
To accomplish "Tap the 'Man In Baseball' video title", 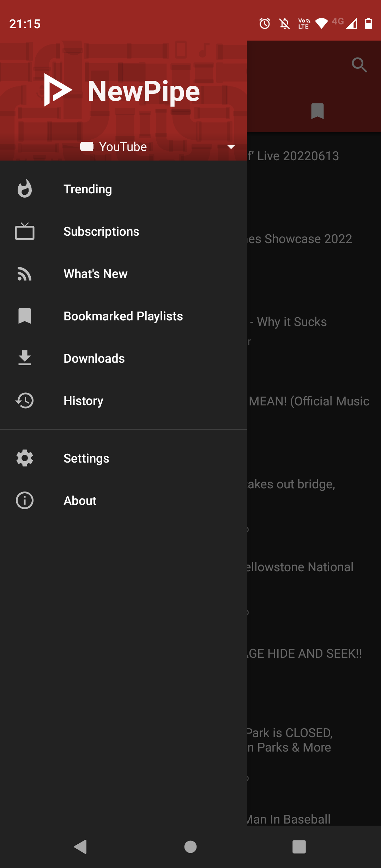I will point(289,819).
